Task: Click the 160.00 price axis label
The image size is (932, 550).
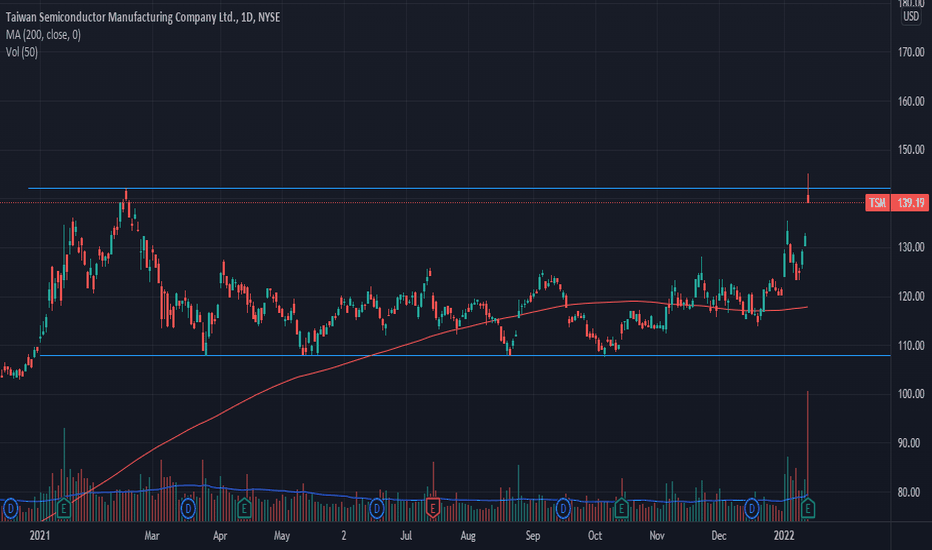Action: [x=911, y=101]
